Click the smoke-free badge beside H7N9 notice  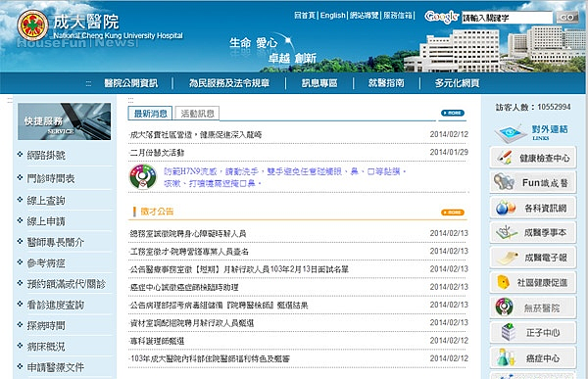point(142,176)
